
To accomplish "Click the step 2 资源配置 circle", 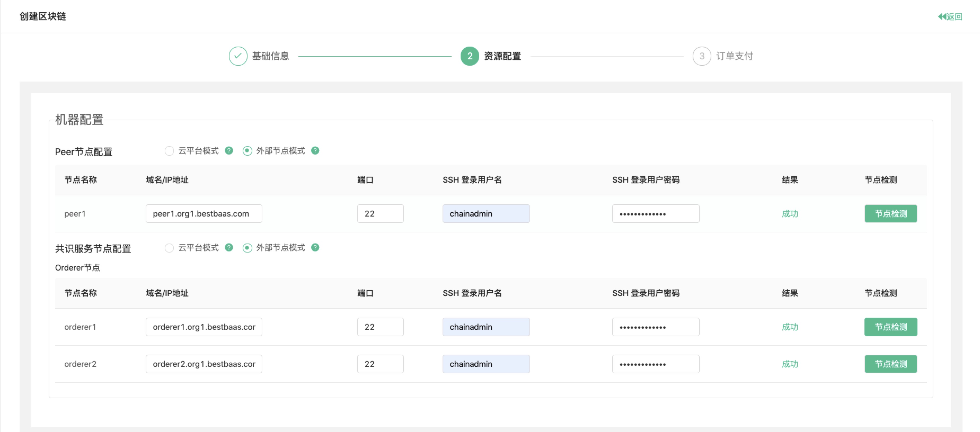I will pos(470,56).
